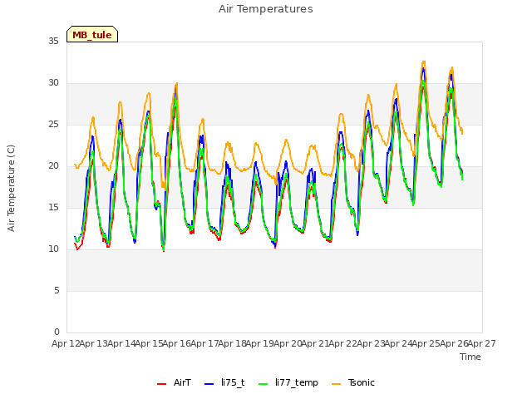This screenshot has width=532, height=399.
Task: Click the li77_temp legend entry
Action: pos(288,382)
